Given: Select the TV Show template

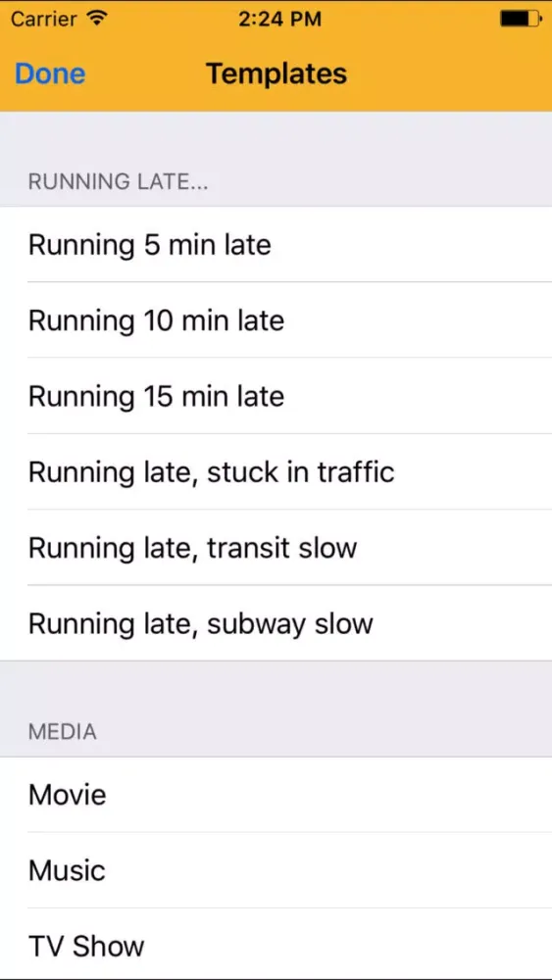Looking at the screenshot, I should (276, 945).
